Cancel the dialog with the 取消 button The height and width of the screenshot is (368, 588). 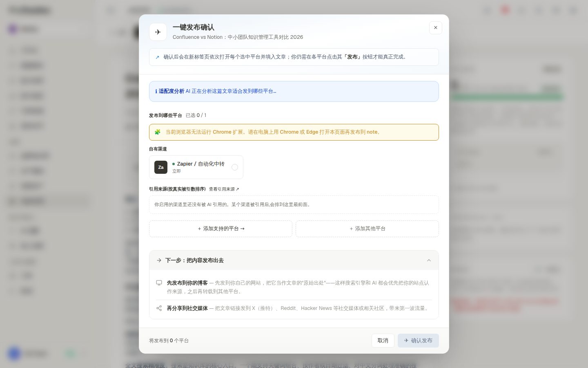383,341
